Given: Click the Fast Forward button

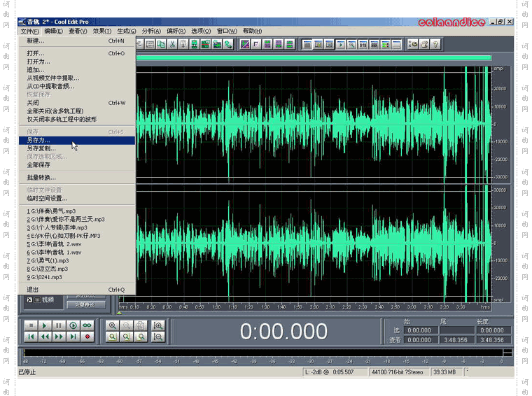Looking at the screenshot, I should click(x=59, y=337).
